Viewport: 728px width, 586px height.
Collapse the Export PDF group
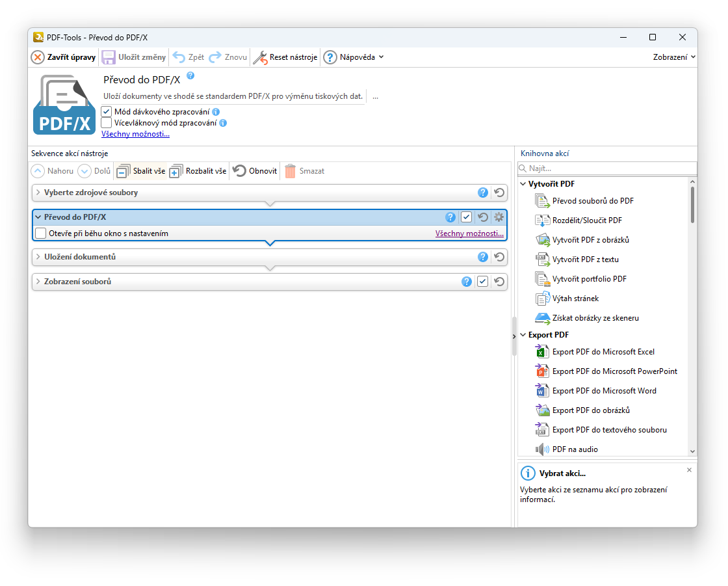523,335
